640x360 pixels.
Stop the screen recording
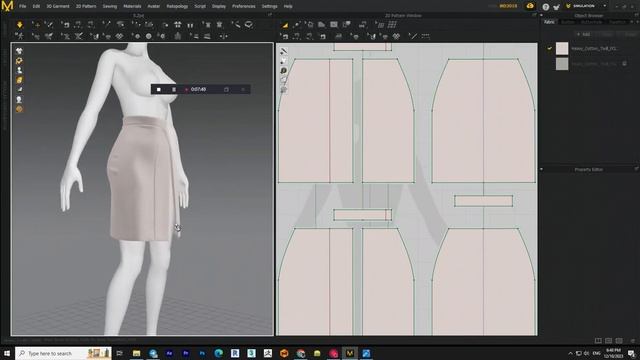[x=159, y=89]
